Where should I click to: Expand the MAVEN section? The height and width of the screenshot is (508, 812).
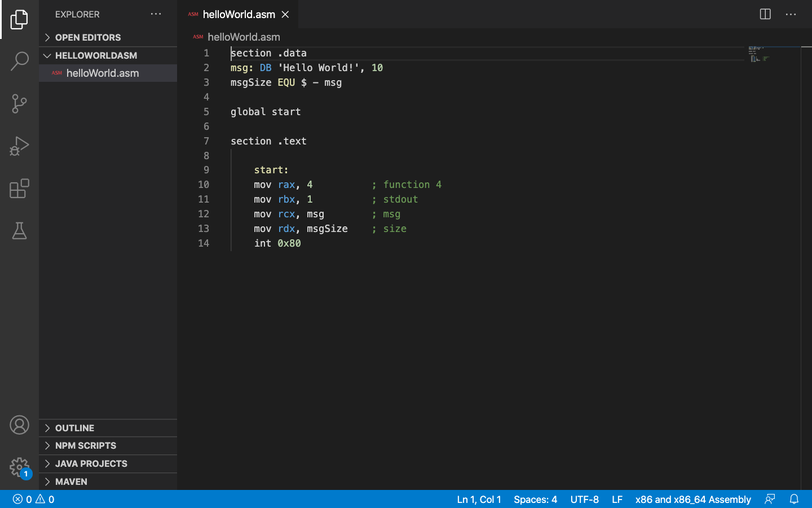108,481
